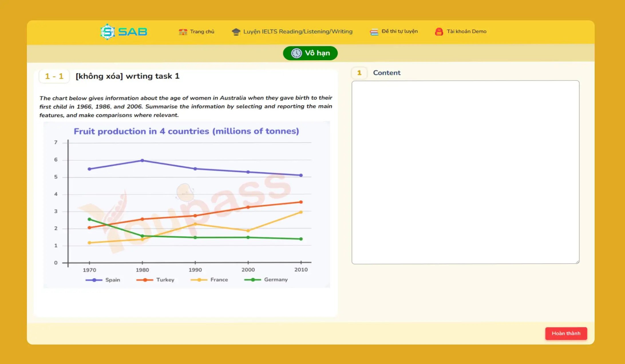Toggle Germany series in chart legend
625x364 pixels.
(276, 280)
